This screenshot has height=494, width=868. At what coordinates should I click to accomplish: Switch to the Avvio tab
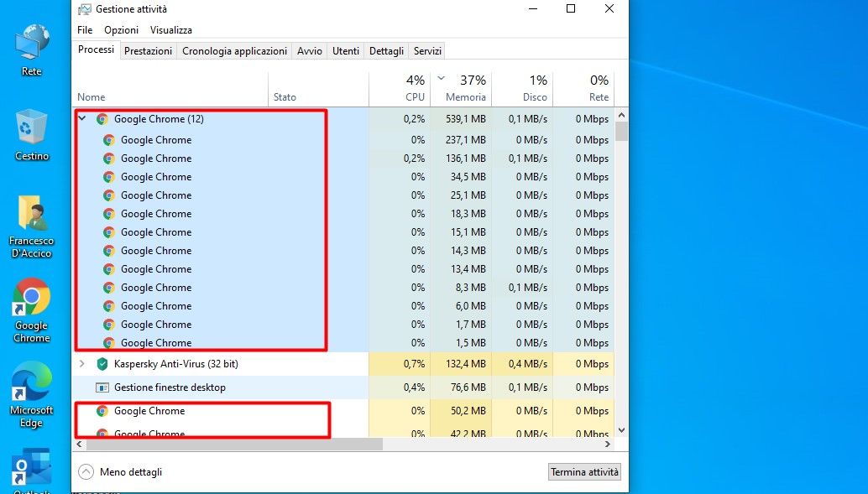310,51
